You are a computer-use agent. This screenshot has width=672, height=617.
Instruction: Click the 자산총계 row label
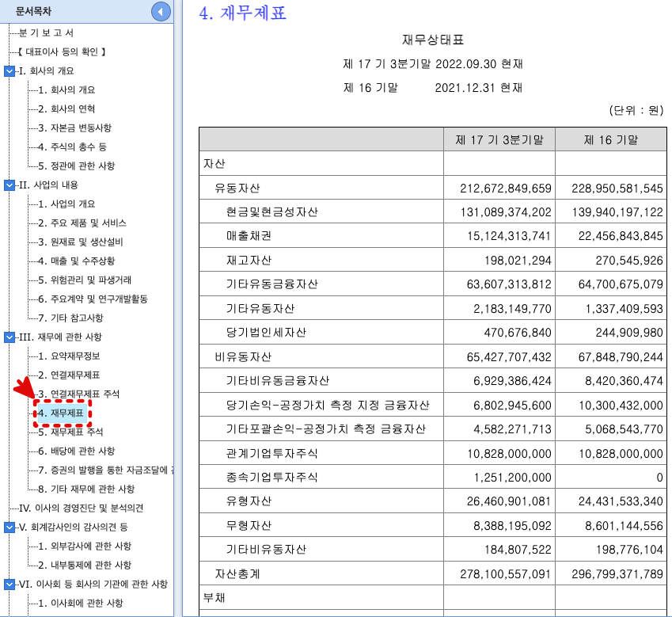237,573
